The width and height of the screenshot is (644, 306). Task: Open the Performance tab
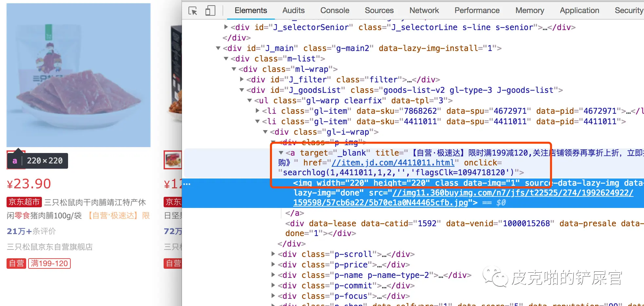(x=477, y=10)
